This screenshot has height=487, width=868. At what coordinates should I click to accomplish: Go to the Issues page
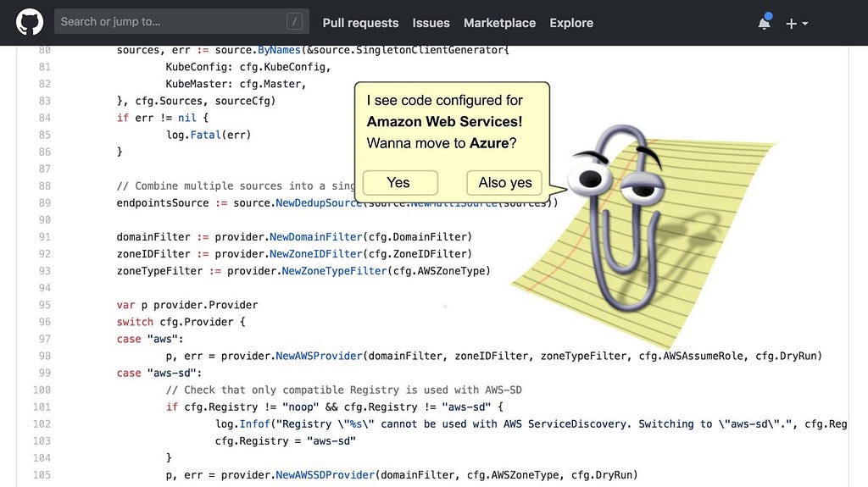431,23
